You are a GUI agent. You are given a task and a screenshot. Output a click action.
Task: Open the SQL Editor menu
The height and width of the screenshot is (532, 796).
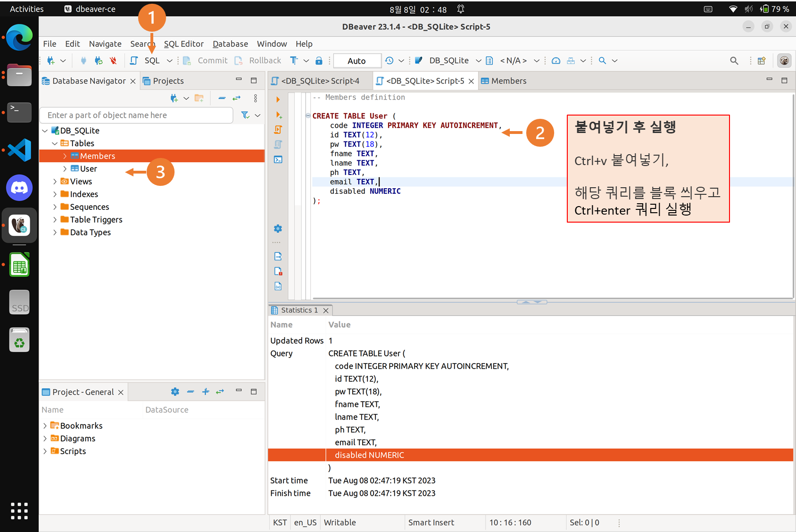184,44
